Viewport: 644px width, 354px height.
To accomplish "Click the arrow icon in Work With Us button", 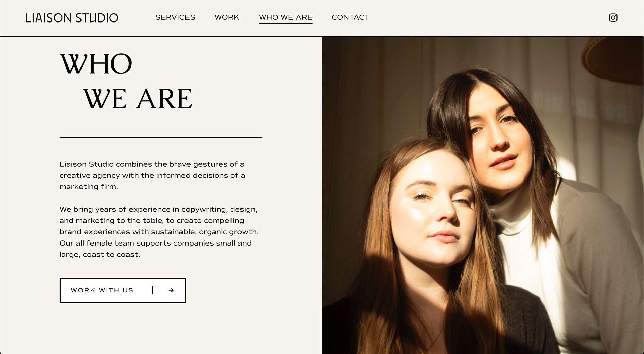I will tap(171, 290).
